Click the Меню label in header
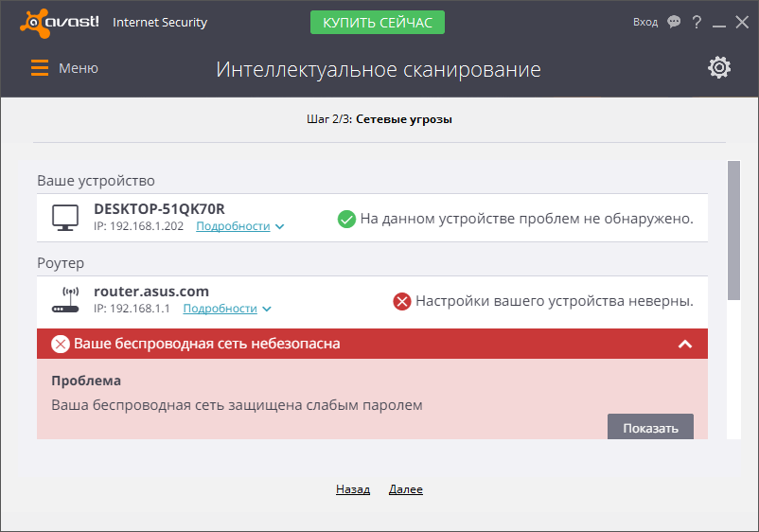Screen dimensions: 759x532 point(79,68)
